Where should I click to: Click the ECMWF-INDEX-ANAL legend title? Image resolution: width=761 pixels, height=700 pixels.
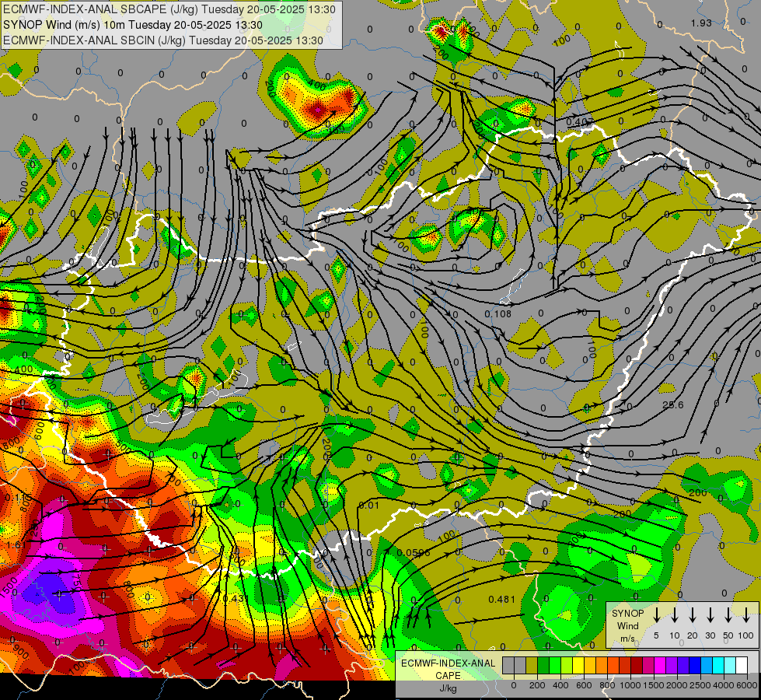point(448,663)
